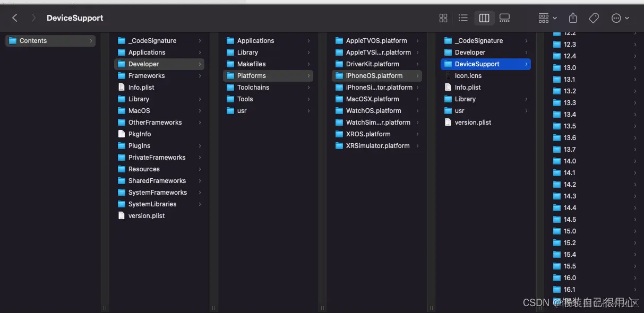Select the 15.5 folder row
Viewport: 644px width, 313px height.
coord(595,266)
